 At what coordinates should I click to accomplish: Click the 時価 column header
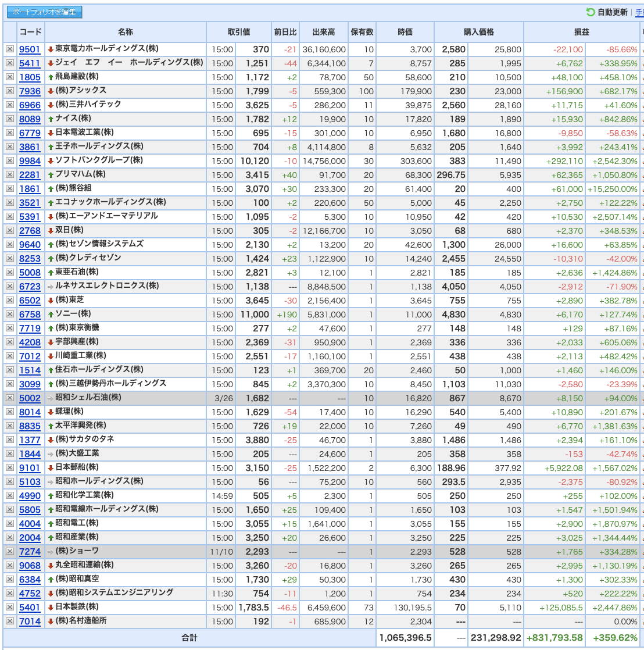click(405, 32)
